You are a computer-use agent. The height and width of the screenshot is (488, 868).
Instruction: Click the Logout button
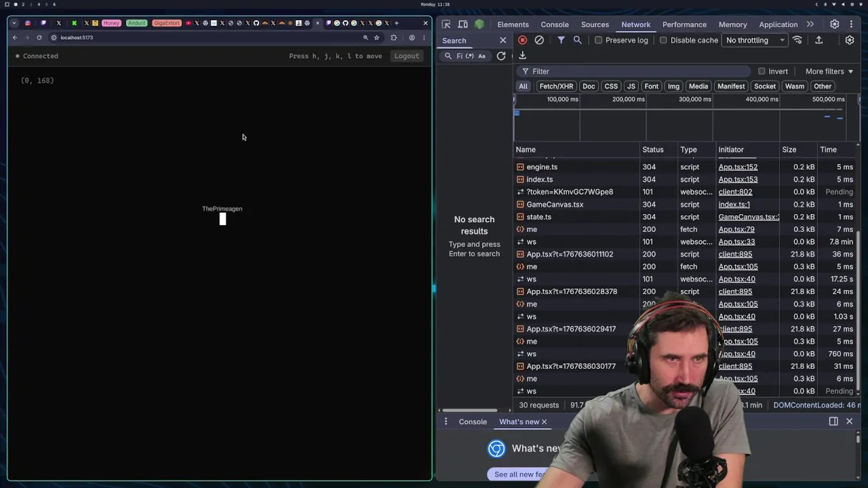coord(407,56)
